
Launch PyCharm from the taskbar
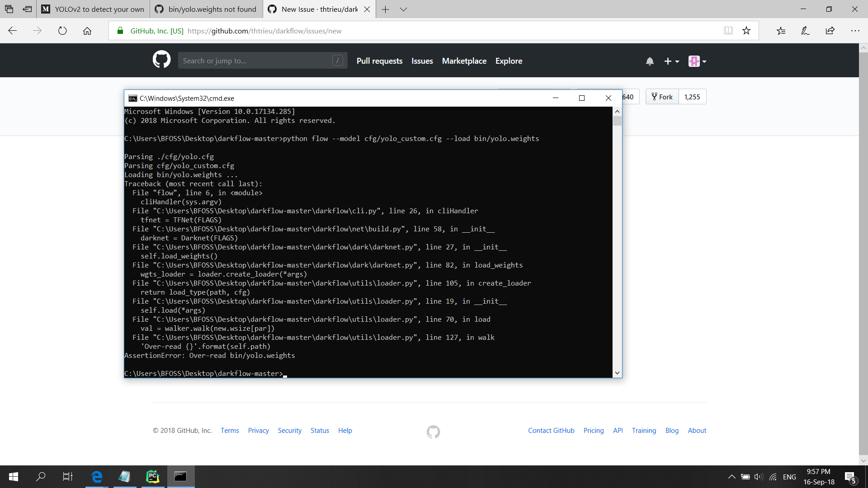152,477
